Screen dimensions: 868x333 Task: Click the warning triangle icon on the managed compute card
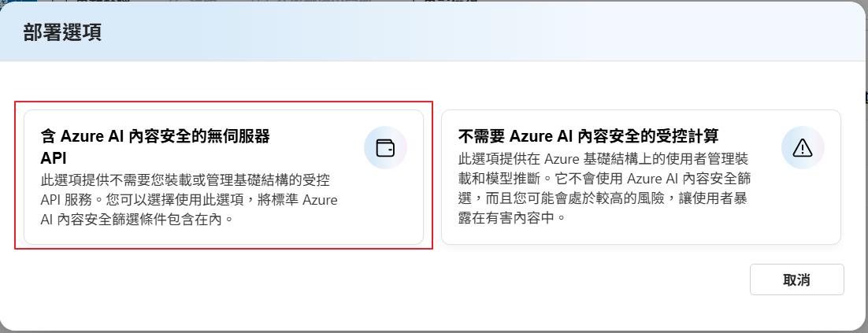click(x=802, y=148)
